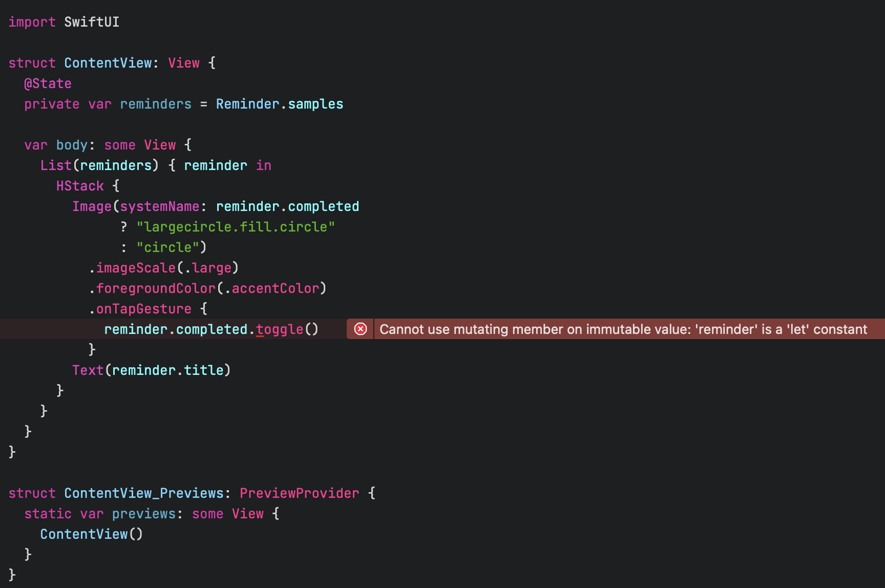Select the ContentView() call in previews
The width and height of the screenshot is (885, 588).
91,534
